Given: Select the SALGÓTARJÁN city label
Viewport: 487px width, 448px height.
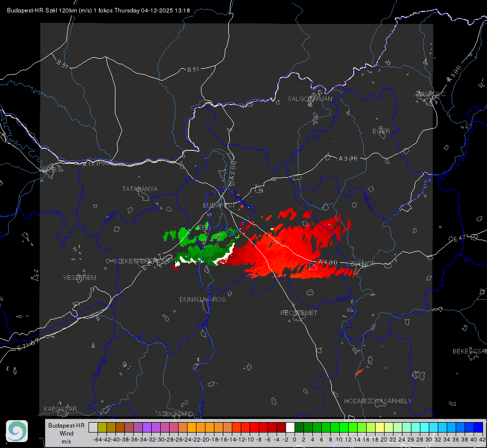Looking at the screenshot, I should pyautogui.click(x=309, y=99).
